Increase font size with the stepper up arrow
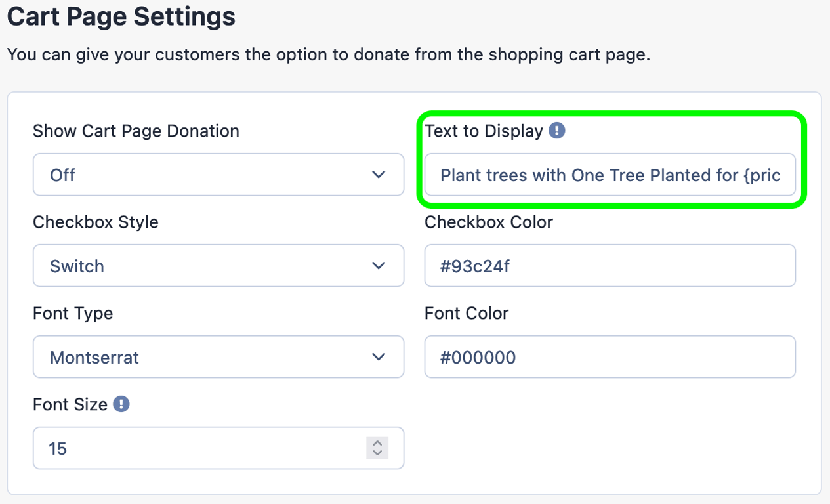Viewport: 830px width, 504px height. click(377, 443)
